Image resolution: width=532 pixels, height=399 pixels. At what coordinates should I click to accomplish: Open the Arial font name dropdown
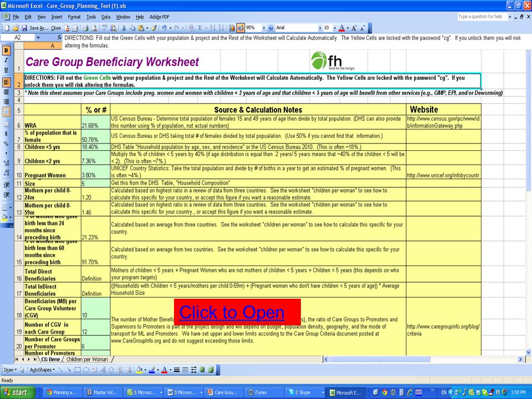click(x=320, y=28)
